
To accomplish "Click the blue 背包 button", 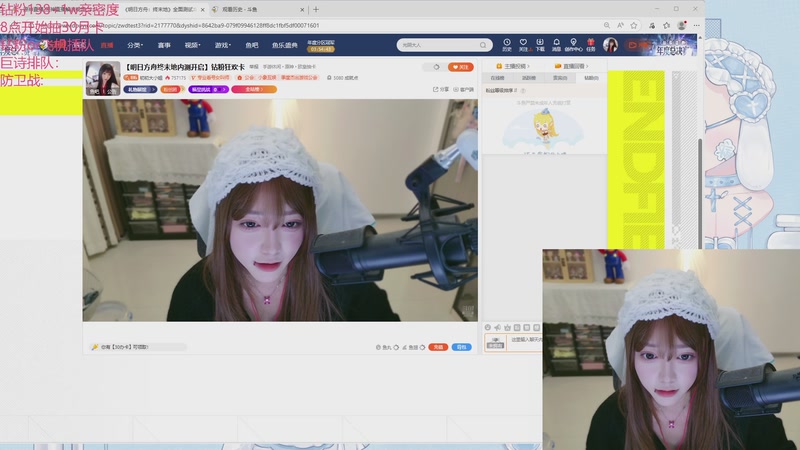I will click(461, 347).
